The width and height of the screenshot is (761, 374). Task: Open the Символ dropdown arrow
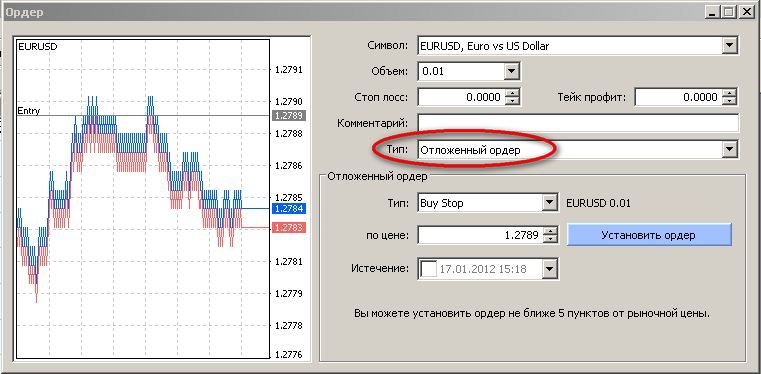[729, 47]
